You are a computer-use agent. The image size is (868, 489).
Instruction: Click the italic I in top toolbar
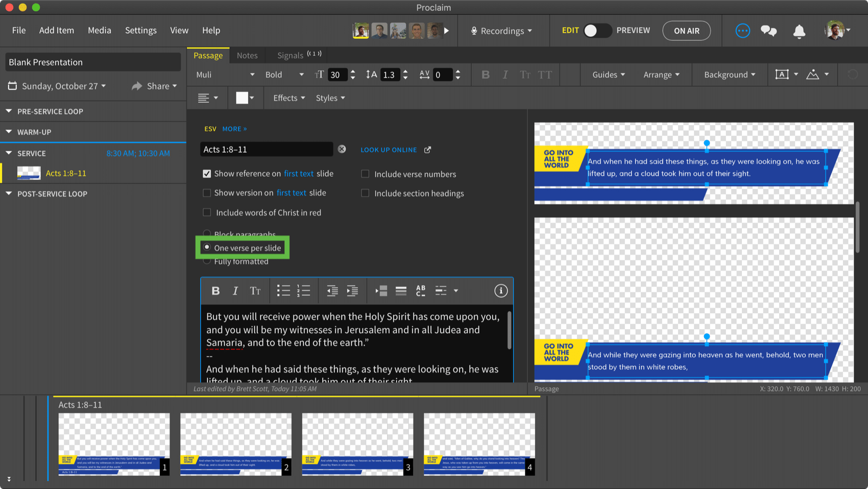(505, 75)
